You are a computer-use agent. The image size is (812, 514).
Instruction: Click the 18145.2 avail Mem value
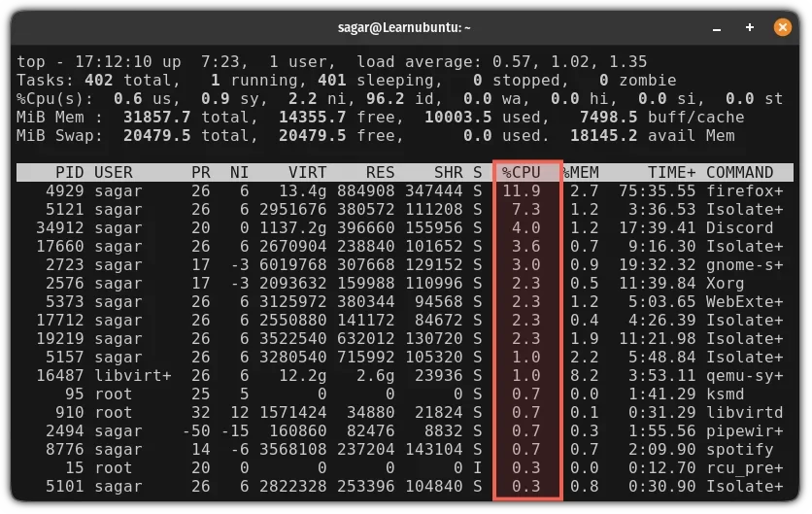tap(604, 136)
